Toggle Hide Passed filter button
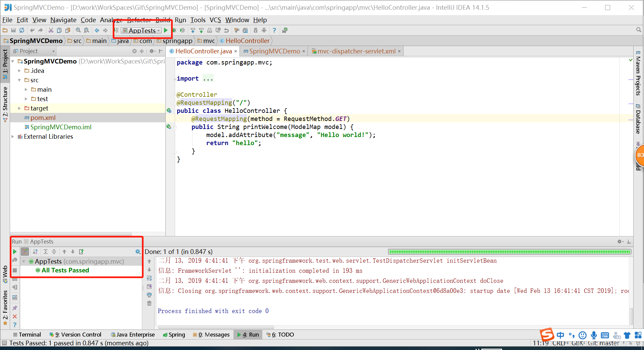 point(25,252)
